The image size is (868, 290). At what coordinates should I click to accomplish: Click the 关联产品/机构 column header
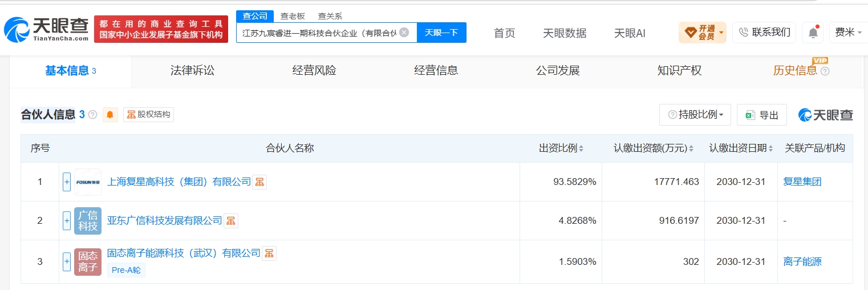tap(815, 148)
